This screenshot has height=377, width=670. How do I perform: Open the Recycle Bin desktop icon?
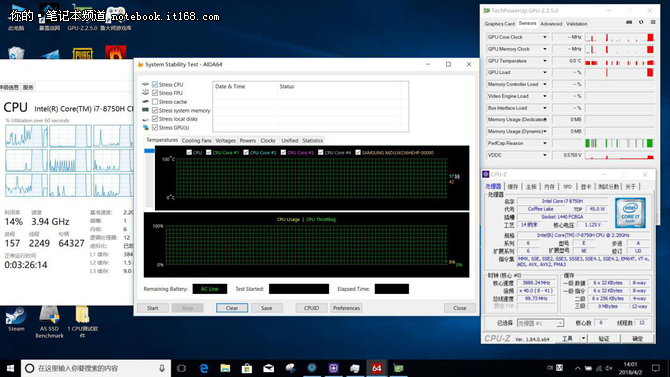tap(16, 53)
